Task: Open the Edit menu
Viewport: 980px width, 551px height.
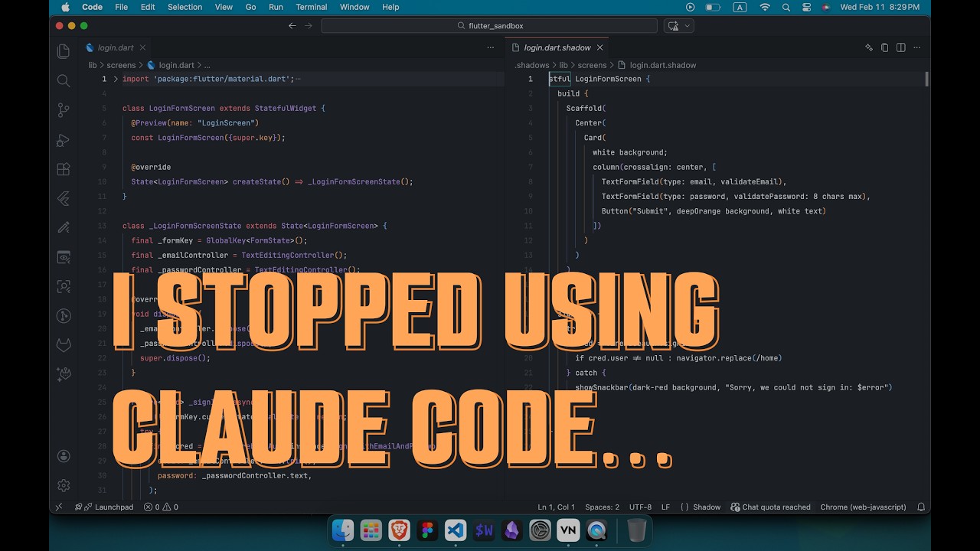Action: coord(148,7)
